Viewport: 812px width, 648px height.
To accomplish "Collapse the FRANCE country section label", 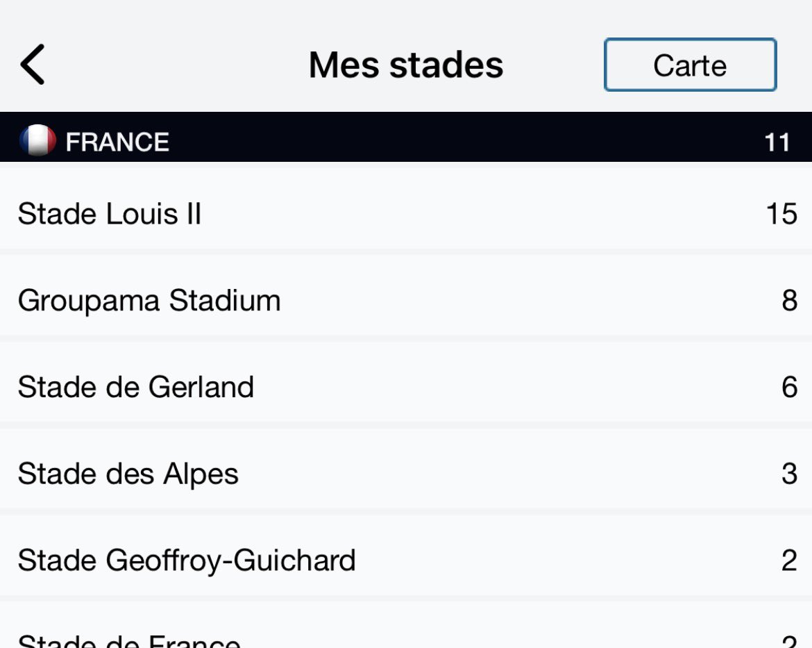I will click(x=117, y=142).
